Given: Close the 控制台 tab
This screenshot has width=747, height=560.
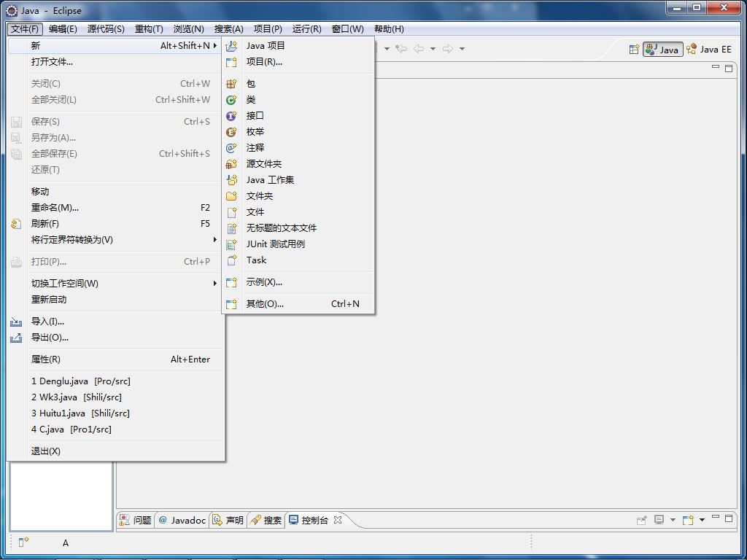Looking at the screenshot, I should click(x=338, y=519).
